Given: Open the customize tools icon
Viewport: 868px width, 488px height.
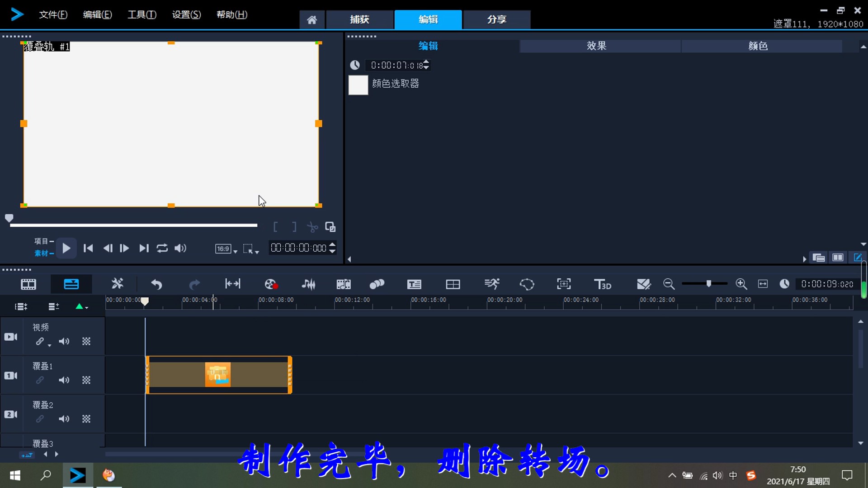Looking at the screenshot, I should coord(118,284).
